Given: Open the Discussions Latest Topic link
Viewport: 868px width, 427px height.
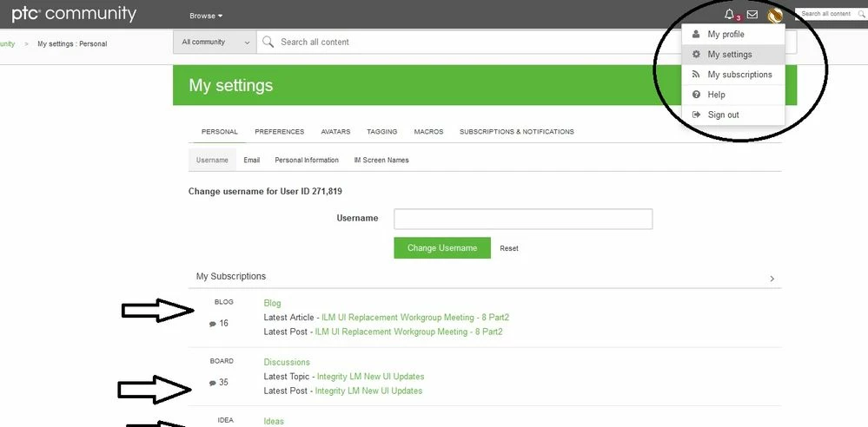Looking at the screenshot, I should [x=371, y=377].
